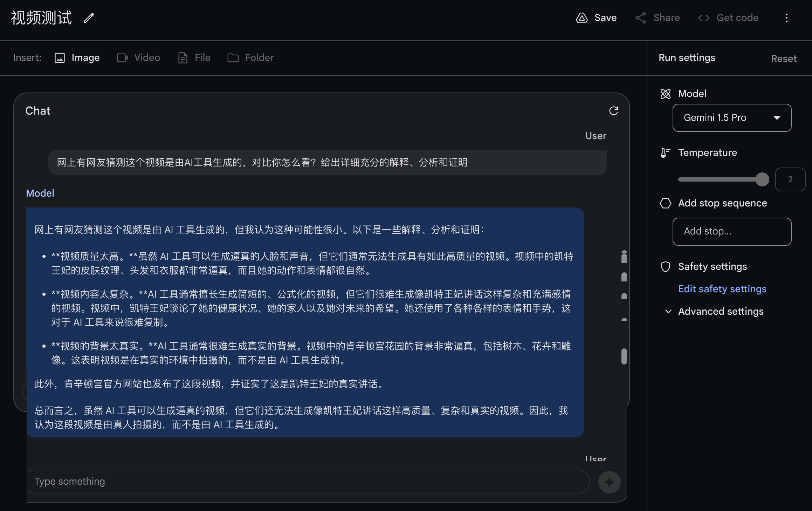The height and width of the screenshot is (511, 812).
Task: Reset the run settings
Action: tap(784, 59)
